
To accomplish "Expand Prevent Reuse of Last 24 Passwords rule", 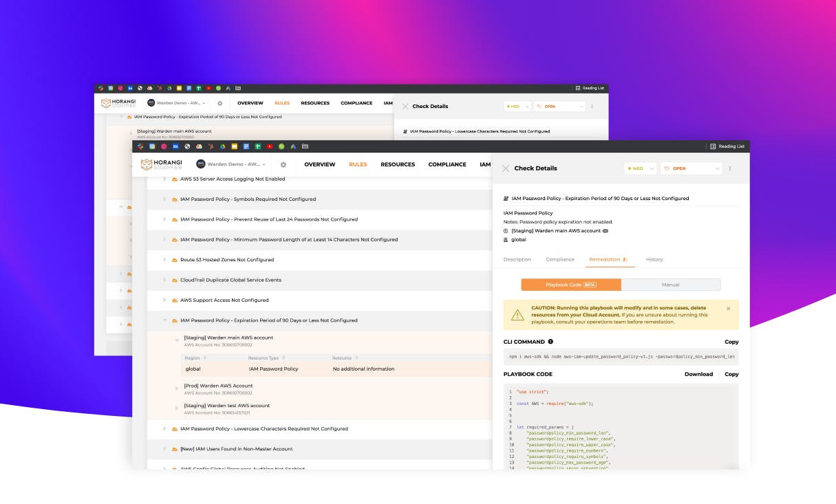I will click(x=164, y=219).
